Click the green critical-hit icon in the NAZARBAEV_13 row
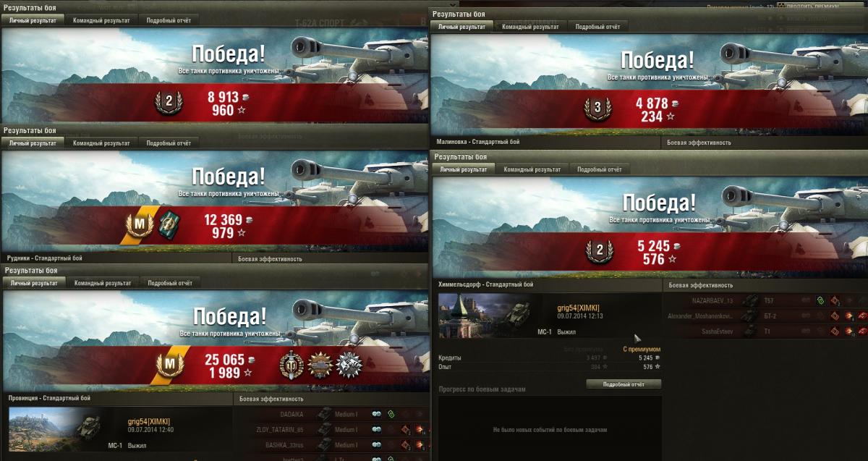Screen dimensions: 868x461 (820, 300)
